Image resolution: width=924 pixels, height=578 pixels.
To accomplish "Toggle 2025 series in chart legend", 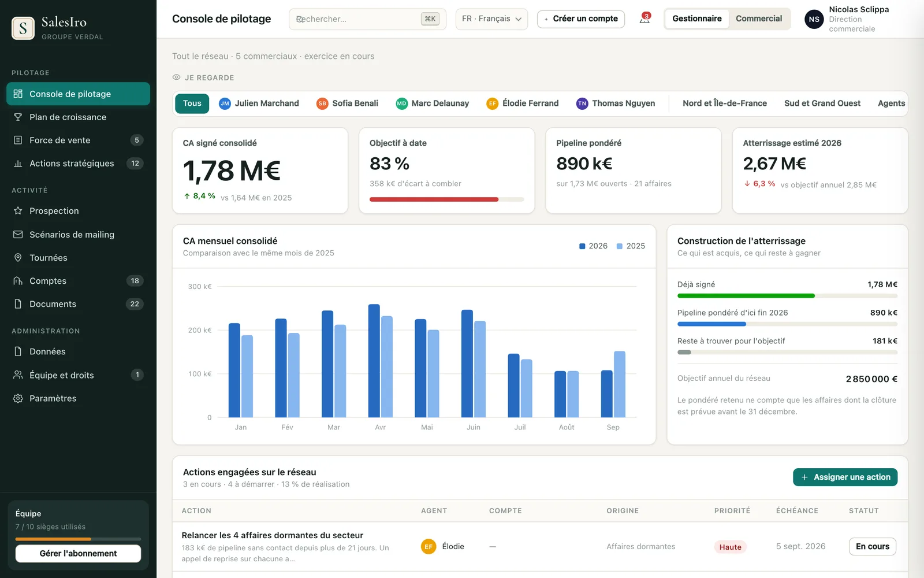I will (631, 246).
